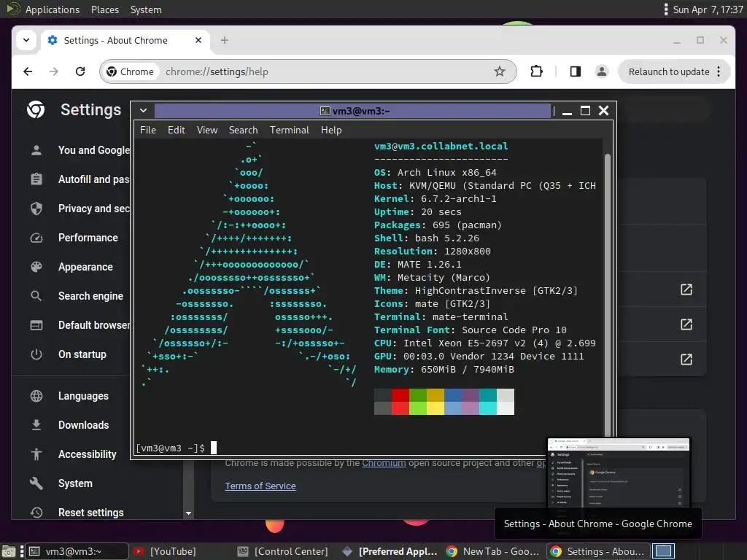Open the terminal Edit menu
Viewport: 747px width, 560px height.
coord(177,130)
